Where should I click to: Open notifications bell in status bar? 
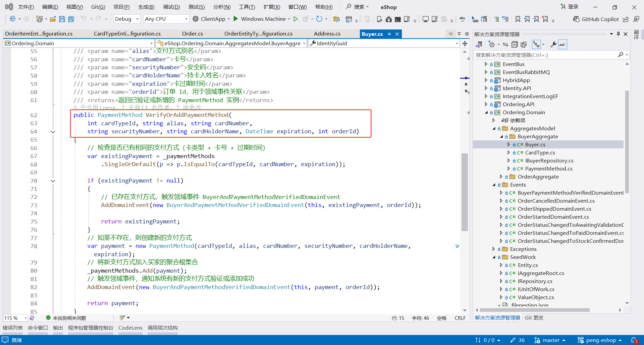634,340
